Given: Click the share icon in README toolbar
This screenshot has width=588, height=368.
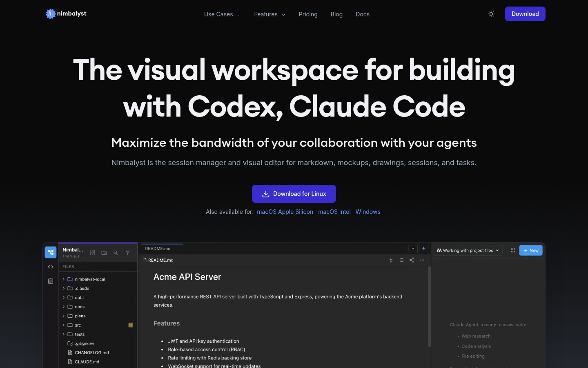Looking at the screenshot, I should pyautogui.click(x=412, y=260).
